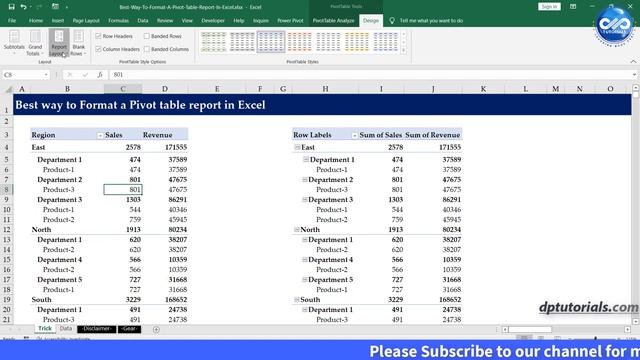Open Customize Quick Access Toolbar dropdown
Viewport: 640px width, 360px height.
tap(67, 7)
